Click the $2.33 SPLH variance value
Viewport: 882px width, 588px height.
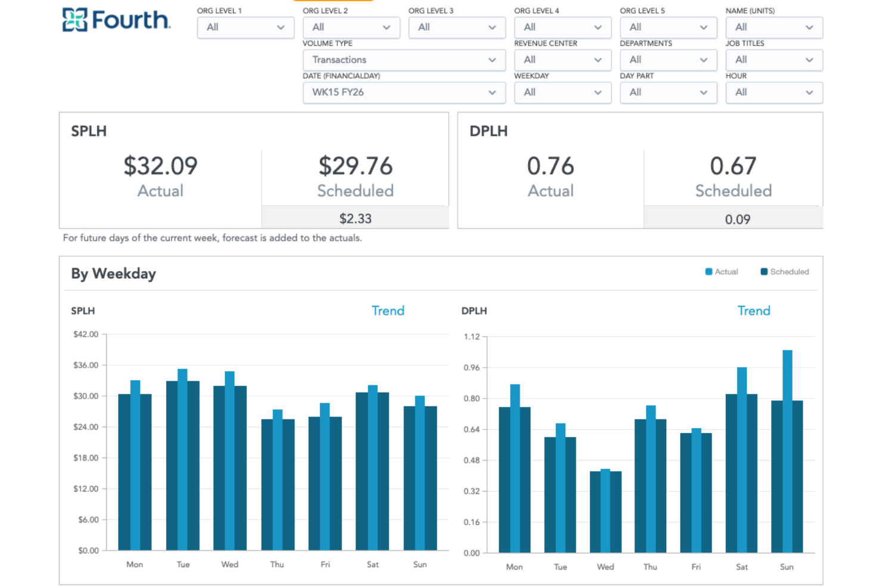[355, 219]
